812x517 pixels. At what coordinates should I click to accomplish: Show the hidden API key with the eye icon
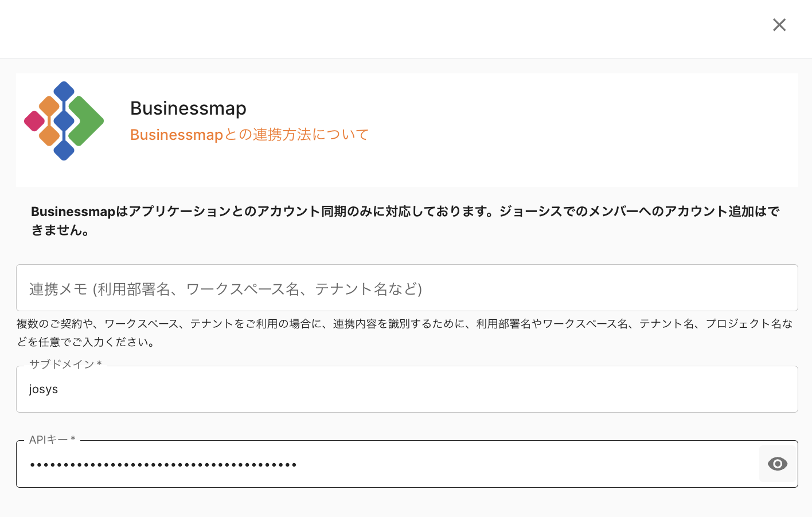[777, 464]
